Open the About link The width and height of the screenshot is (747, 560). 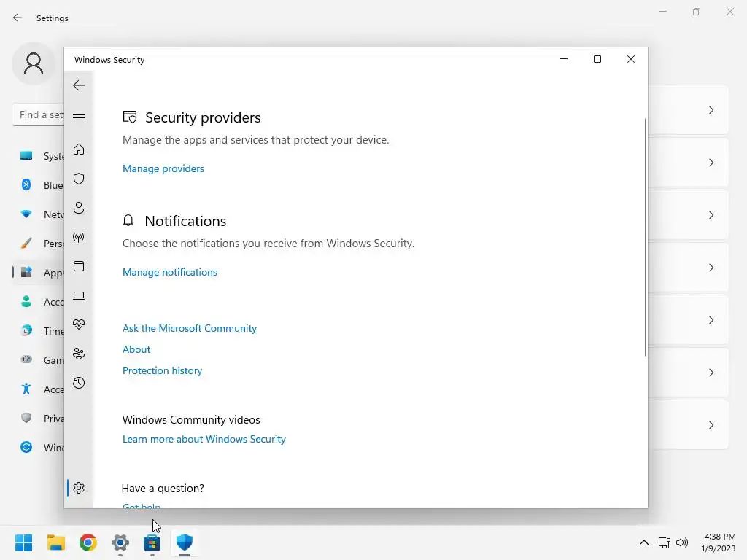pyautogui.click(x=136, y=349)
